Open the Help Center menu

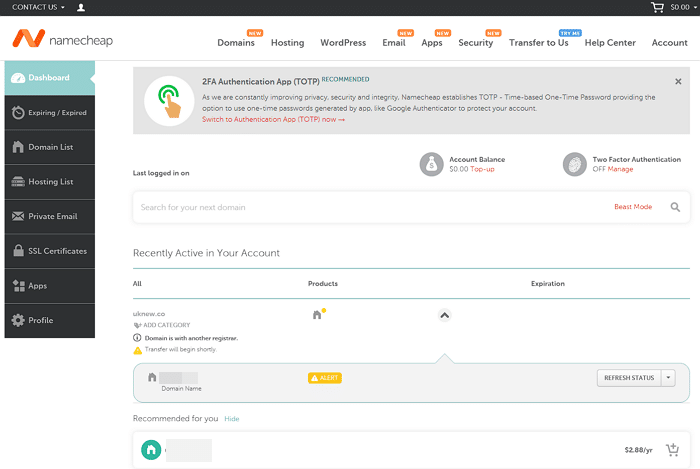pos(610,43)
